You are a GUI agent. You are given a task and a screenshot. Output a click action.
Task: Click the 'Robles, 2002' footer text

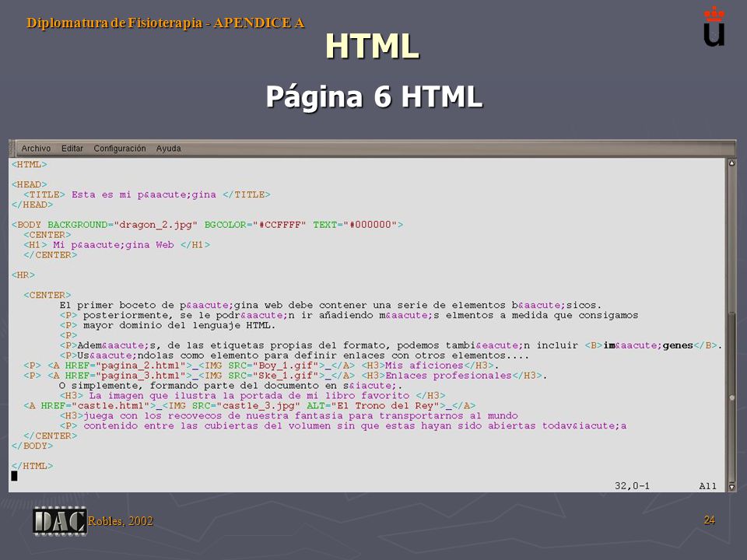(121, 521)
